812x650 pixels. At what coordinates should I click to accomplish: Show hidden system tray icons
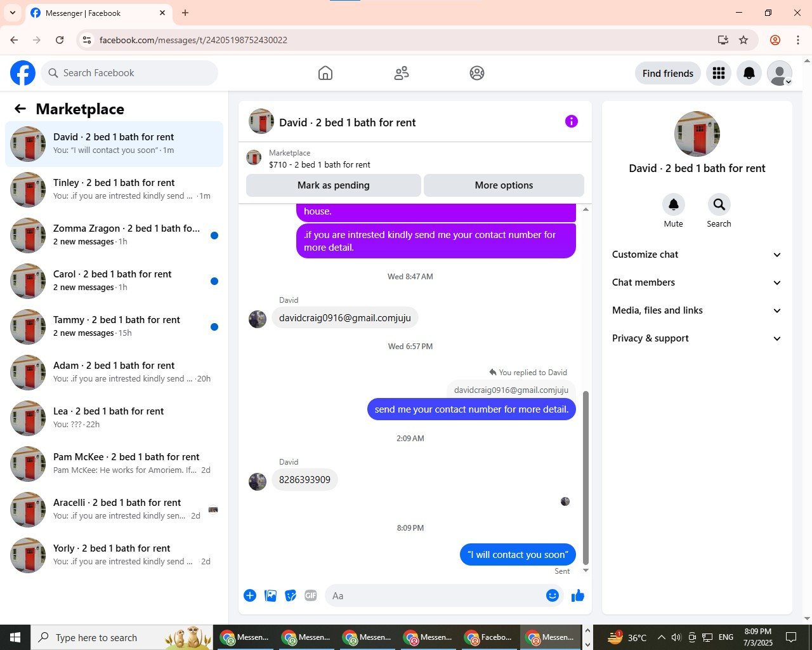662,637
